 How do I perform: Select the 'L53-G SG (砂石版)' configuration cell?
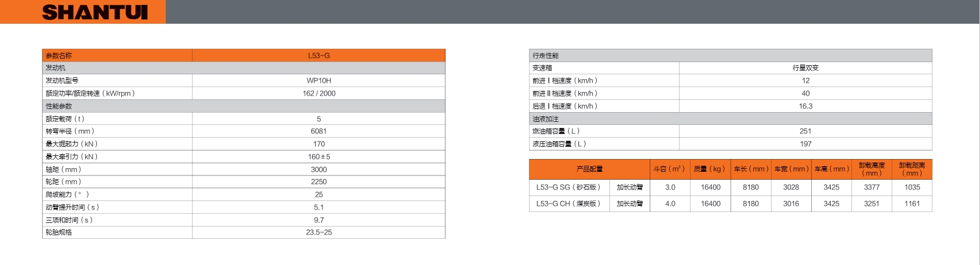click(569, 187)
